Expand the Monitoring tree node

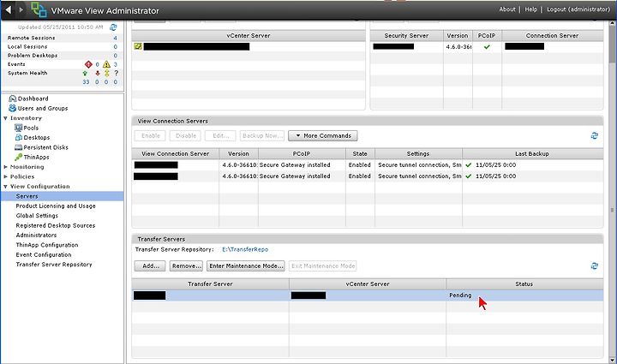click(x=5, y=167)
